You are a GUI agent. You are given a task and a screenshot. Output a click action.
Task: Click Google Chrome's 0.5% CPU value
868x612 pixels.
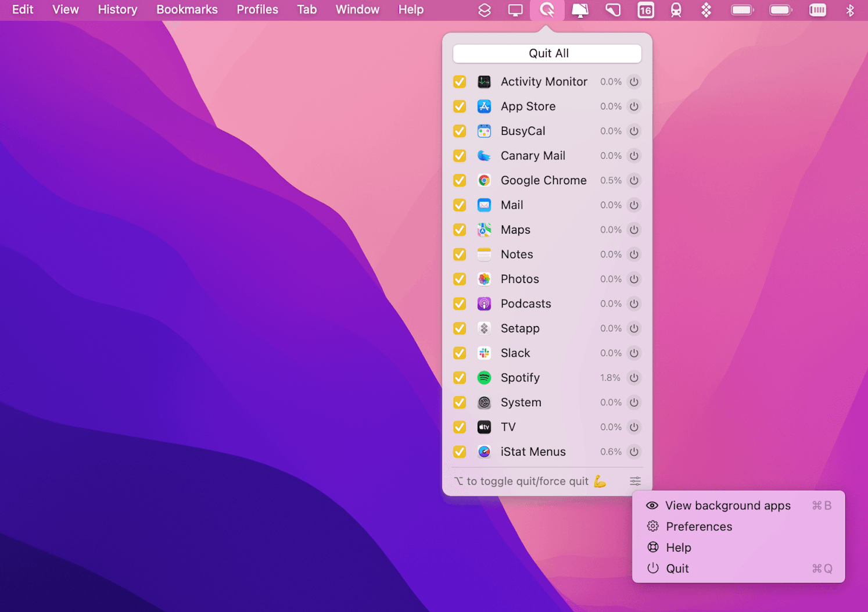(611, 181)
